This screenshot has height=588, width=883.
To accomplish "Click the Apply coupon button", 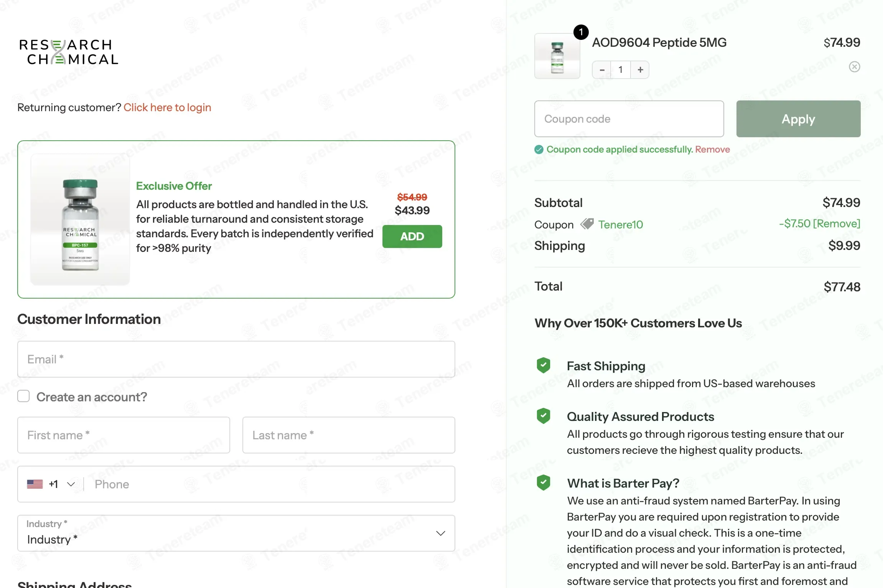I will point(798,119).
